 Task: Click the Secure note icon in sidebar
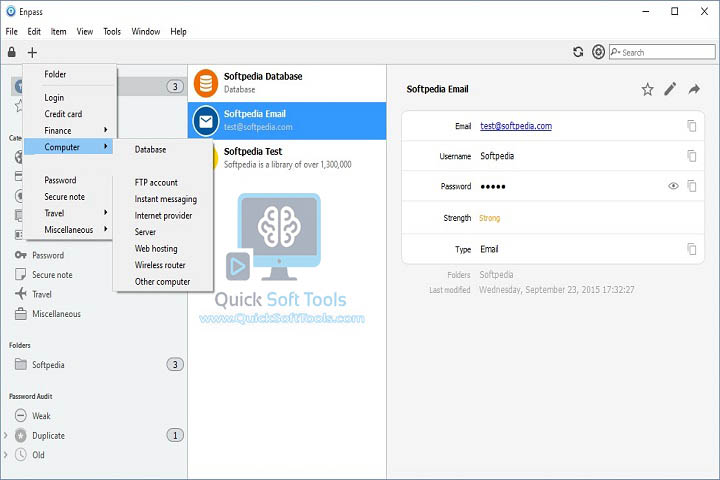(x=20, y=275)
